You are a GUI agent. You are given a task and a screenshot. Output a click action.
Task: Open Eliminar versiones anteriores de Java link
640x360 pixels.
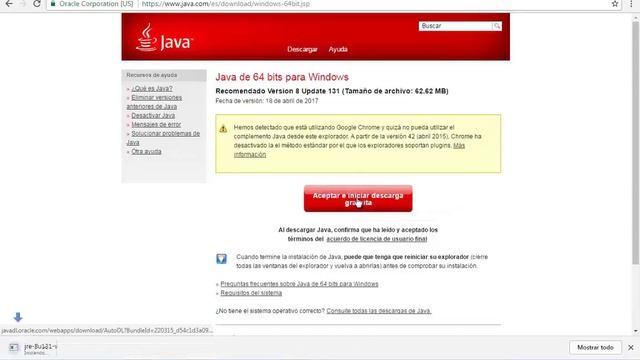coord(154,102)
